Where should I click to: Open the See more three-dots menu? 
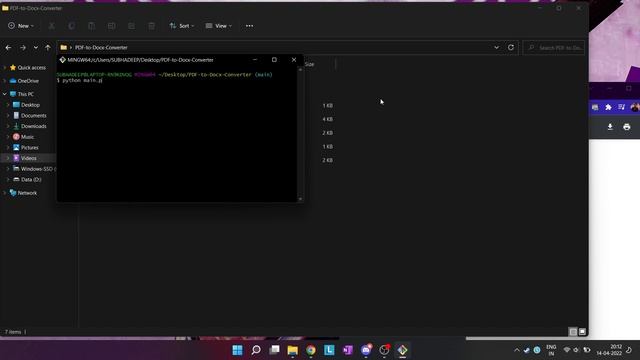[249, 26]
